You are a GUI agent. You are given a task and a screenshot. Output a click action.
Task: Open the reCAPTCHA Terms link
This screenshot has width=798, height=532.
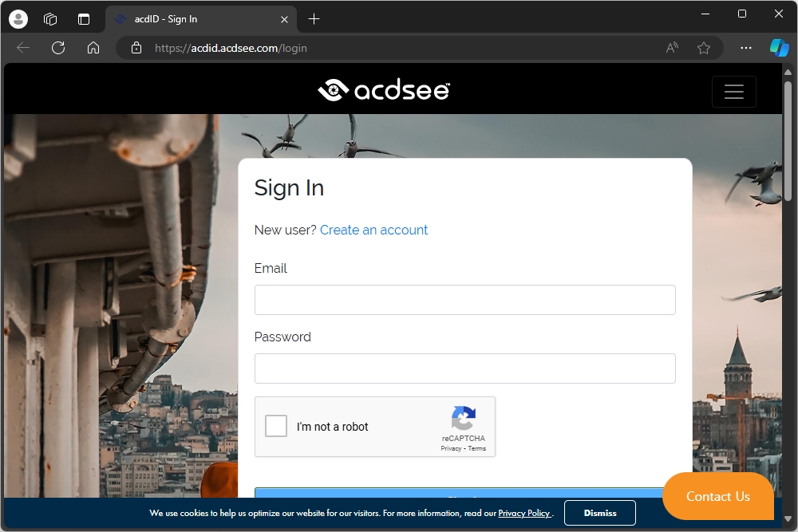click(x=477, y=448)
